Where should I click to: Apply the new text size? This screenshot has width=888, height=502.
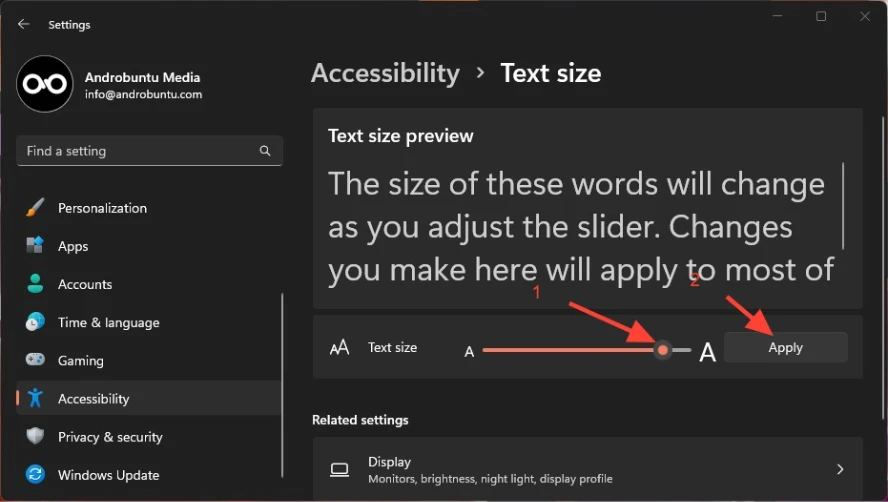coord(785,347)
